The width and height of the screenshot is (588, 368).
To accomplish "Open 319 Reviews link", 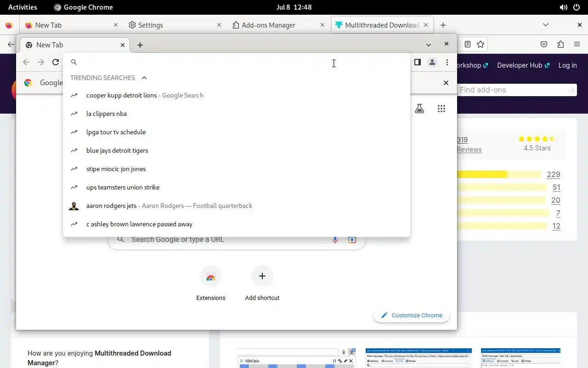I will 469,144.
